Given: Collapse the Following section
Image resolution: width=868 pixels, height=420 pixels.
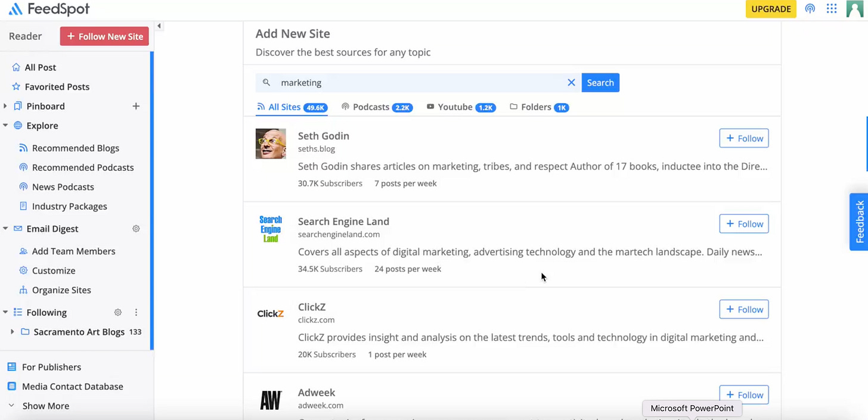Looking at the screenshot, I should click(x=5, y=312).
